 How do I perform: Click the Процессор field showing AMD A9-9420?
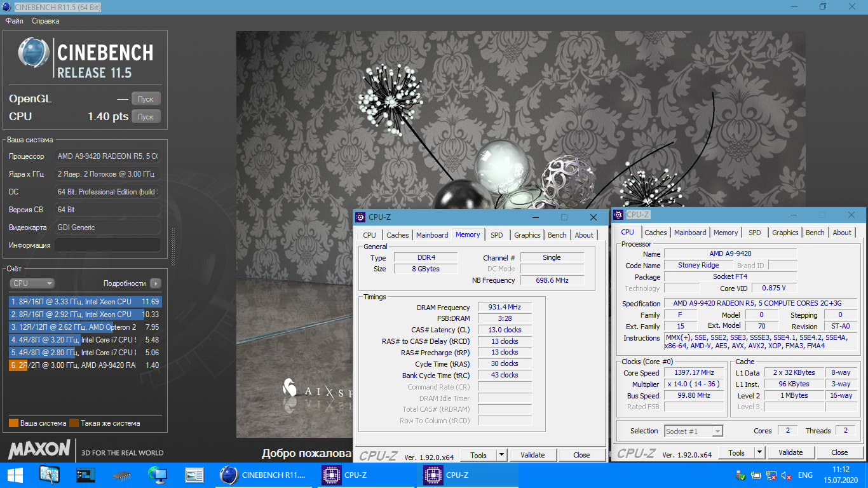point(107,156)
